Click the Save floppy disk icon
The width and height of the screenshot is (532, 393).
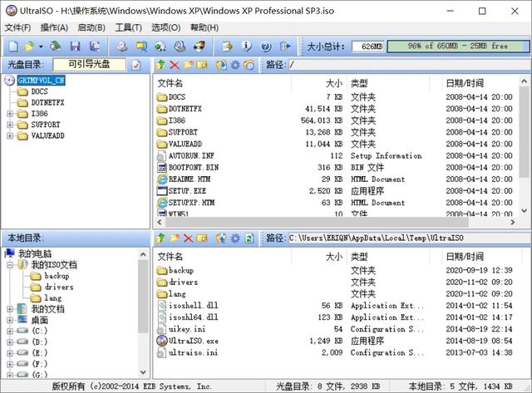click(x=75, y=47)
